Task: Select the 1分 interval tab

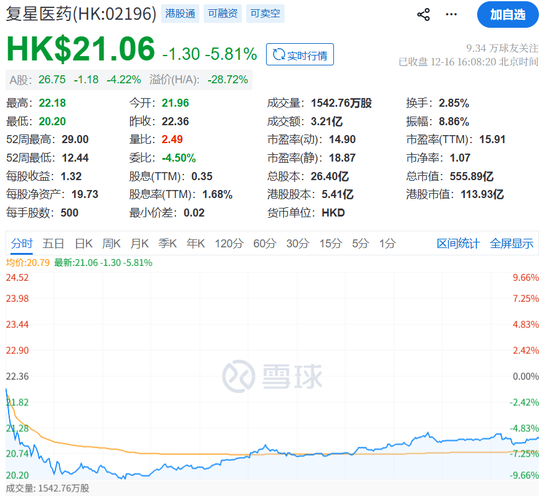Action: click(x=387, y=243)
